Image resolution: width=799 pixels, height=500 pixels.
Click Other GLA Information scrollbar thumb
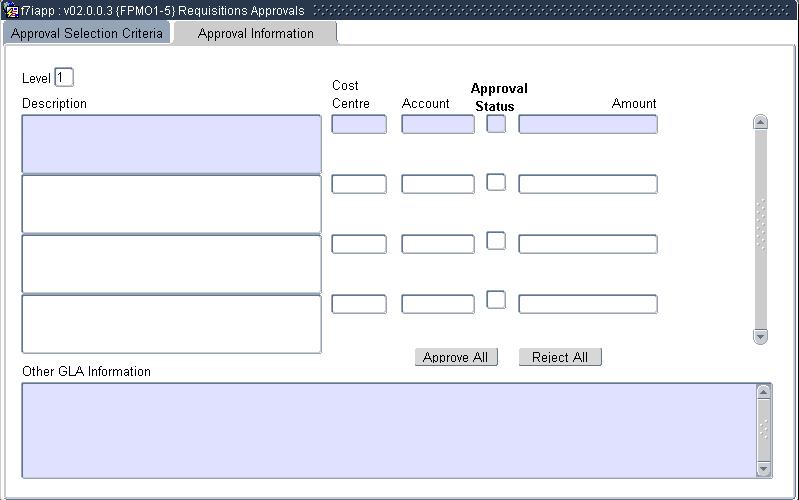[763, 430]
